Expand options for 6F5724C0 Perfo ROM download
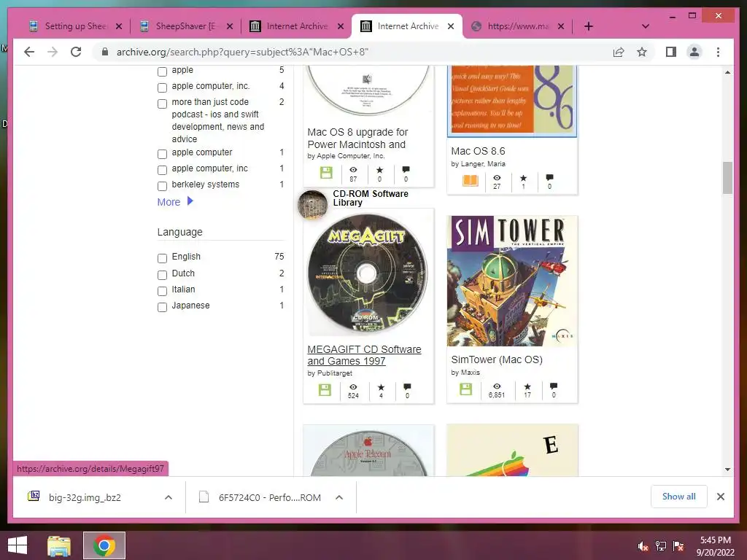 (x=339, y=497)
